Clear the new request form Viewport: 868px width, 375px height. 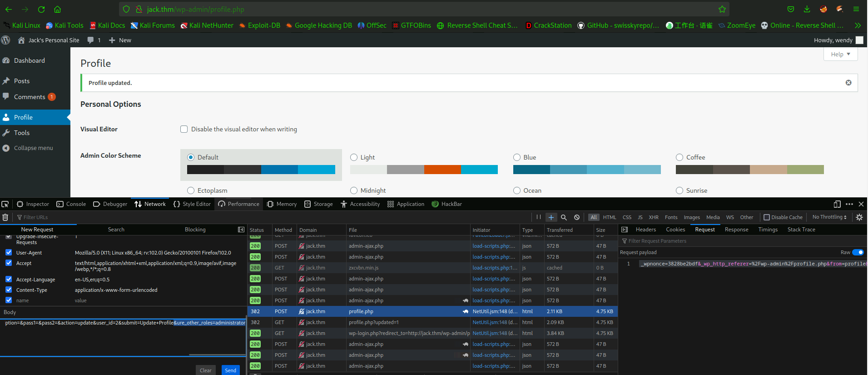click(205, 370)
